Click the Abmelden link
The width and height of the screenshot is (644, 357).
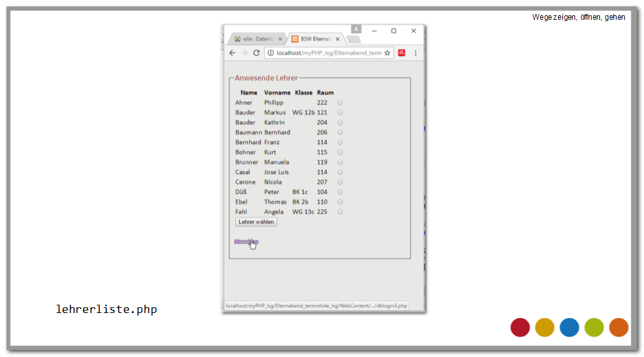(x=246, y=241)
